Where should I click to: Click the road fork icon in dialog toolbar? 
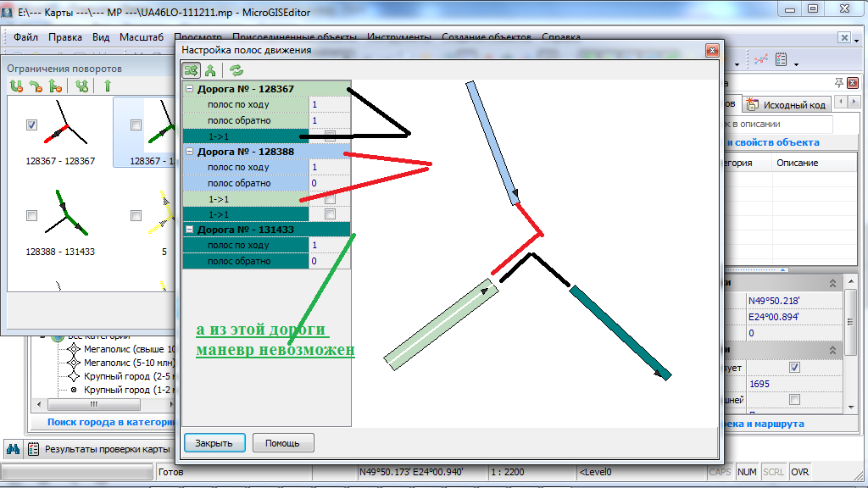pyautogui.click(x=209, y=70)
